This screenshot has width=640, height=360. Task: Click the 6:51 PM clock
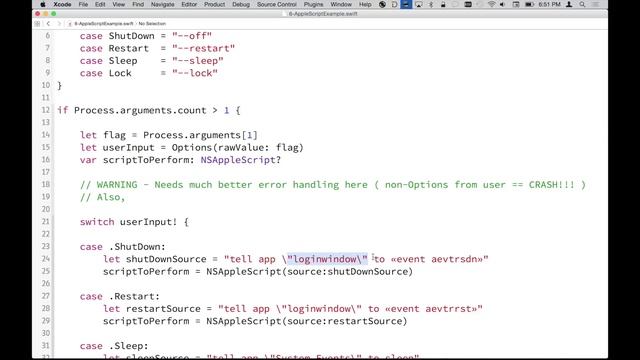[549, 4]
